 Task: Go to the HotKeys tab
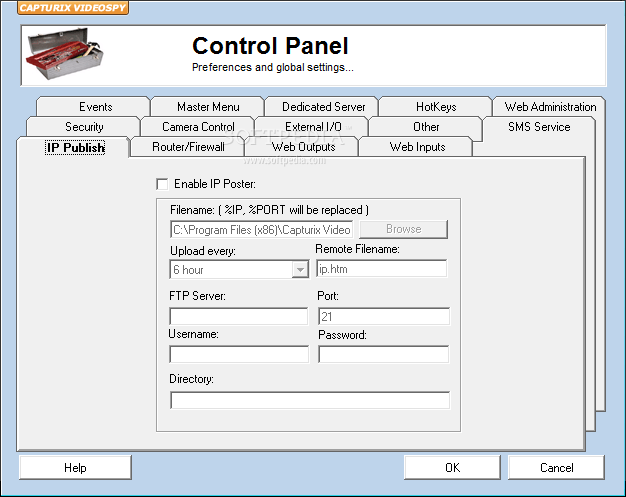coord(436,107)
